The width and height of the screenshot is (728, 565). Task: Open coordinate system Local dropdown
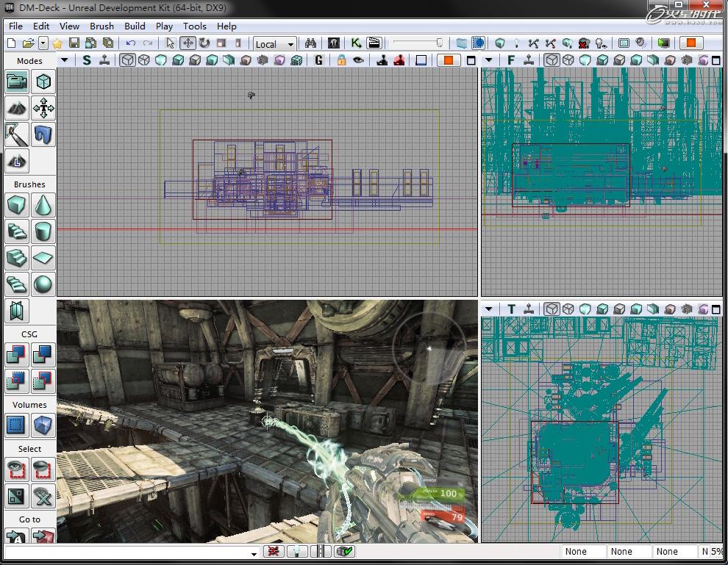[x=275, y=44]
